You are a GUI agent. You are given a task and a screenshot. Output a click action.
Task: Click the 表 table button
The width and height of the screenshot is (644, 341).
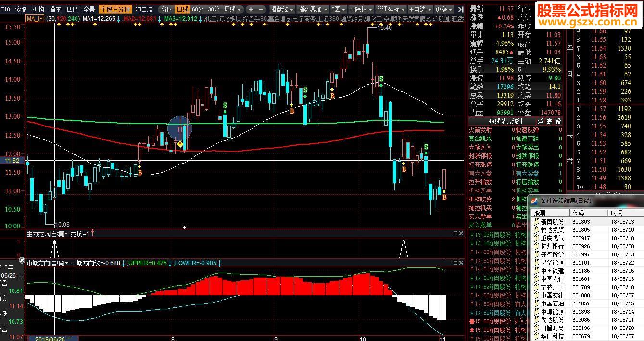point(549,121)
